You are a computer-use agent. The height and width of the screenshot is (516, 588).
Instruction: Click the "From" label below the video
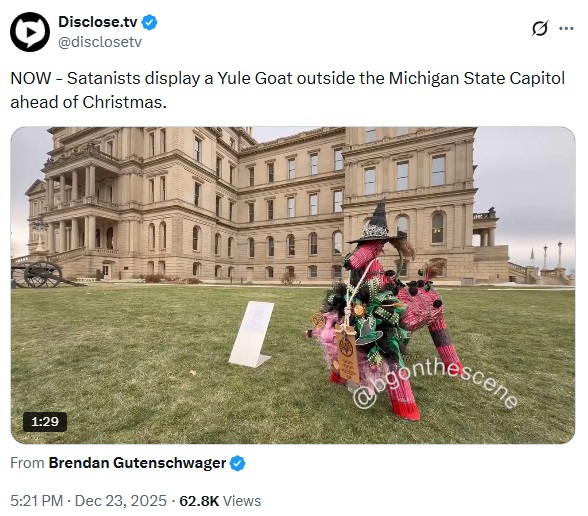pyautogui.click(x=27, y=463)
